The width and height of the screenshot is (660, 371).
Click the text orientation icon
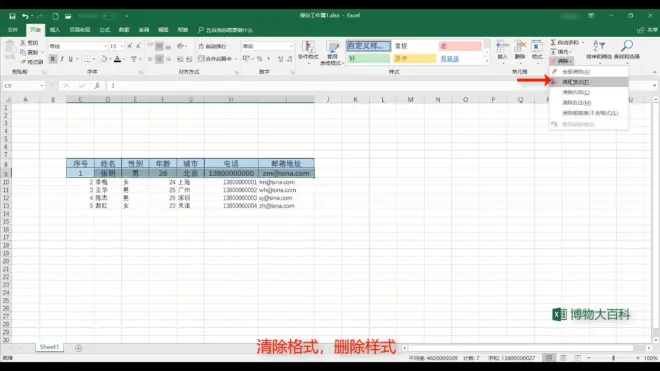point(180,46)
